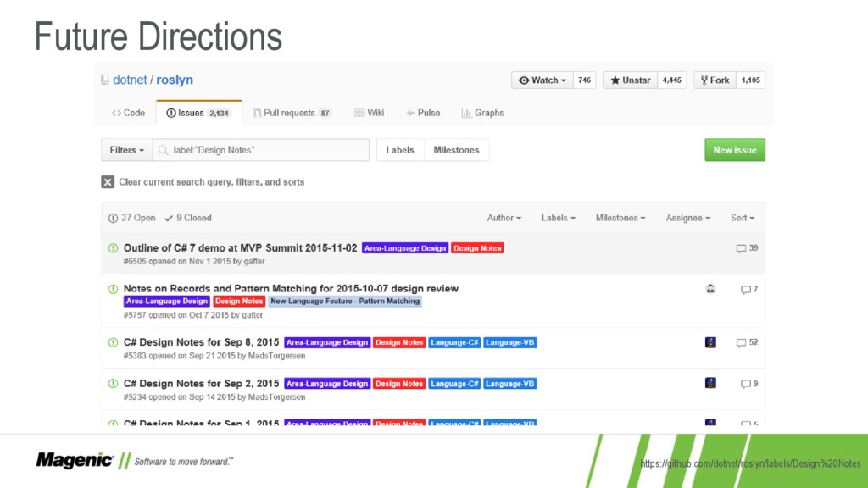
Task: Click the dotnet owner link
Action: (x=130, y=80)
